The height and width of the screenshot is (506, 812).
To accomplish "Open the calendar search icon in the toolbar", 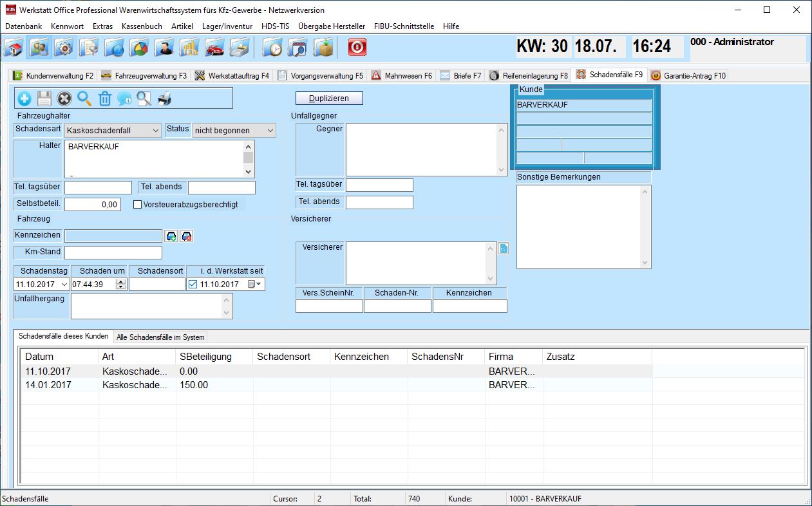I will 297,47.
